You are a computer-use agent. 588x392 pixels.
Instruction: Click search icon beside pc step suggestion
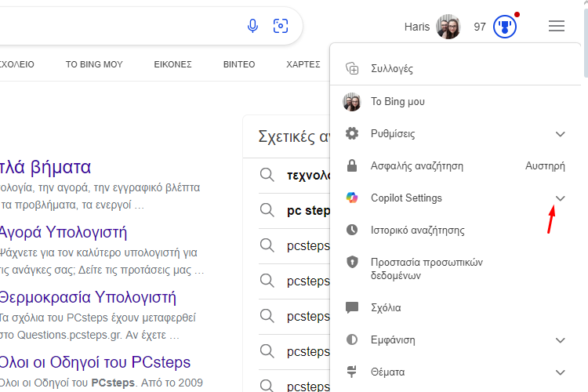coord(267,210)
